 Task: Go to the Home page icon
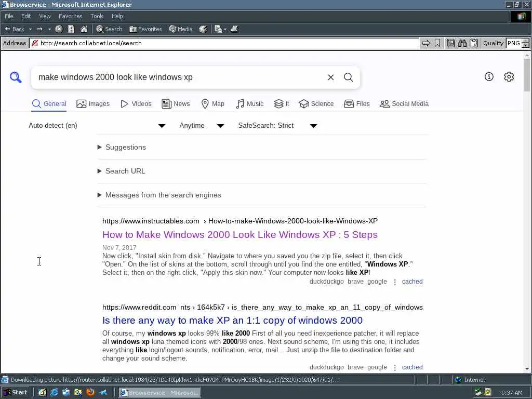pyautogui.click(x=84, y=29)
